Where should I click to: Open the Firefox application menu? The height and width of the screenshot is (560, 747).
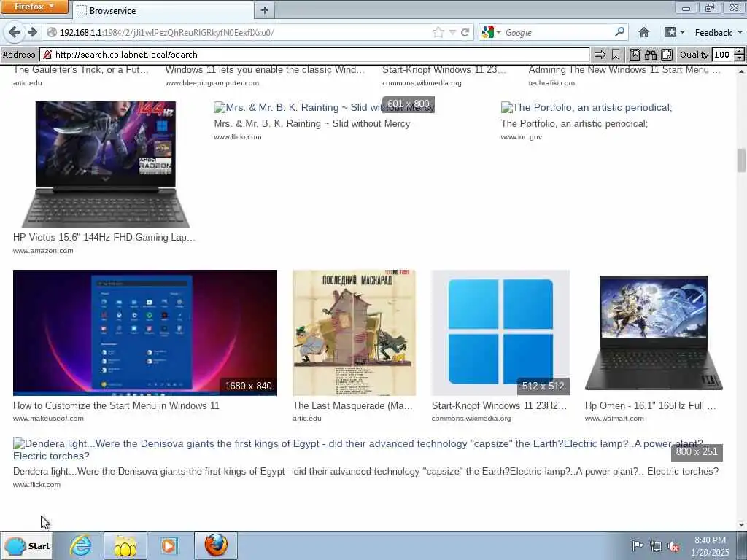(34, 7)
